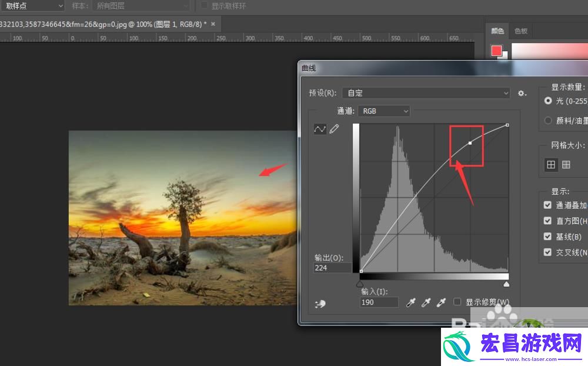The width and height of the screenshot is (588, 366).
Task: Open the 通道 RGB channel dropdown
Action: [384, 111]
